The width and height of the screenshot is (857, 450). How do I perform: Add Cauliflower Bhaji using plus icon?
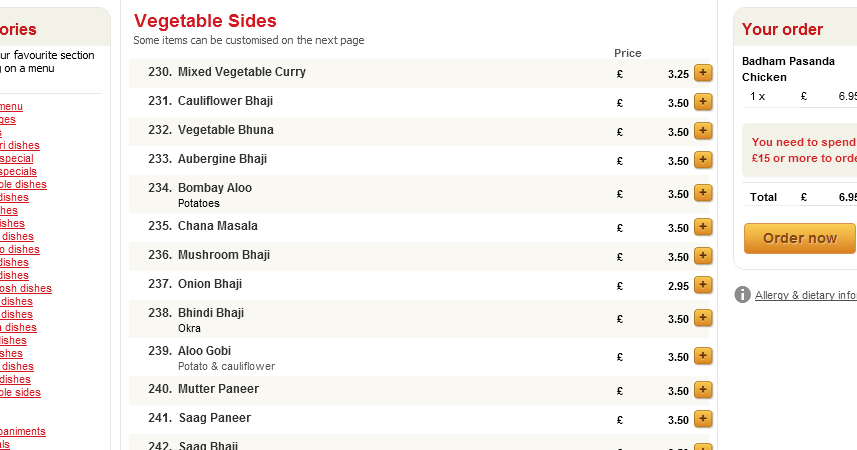tap(703, 102)
